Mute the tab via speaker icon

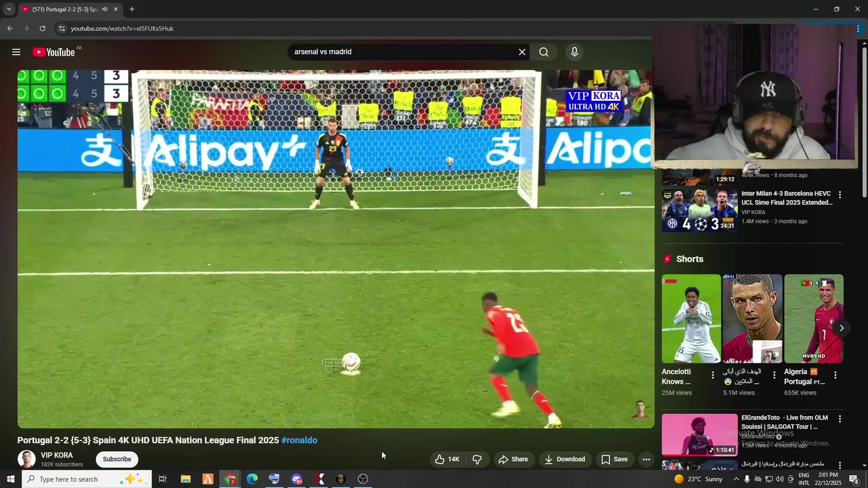point(104,9)
